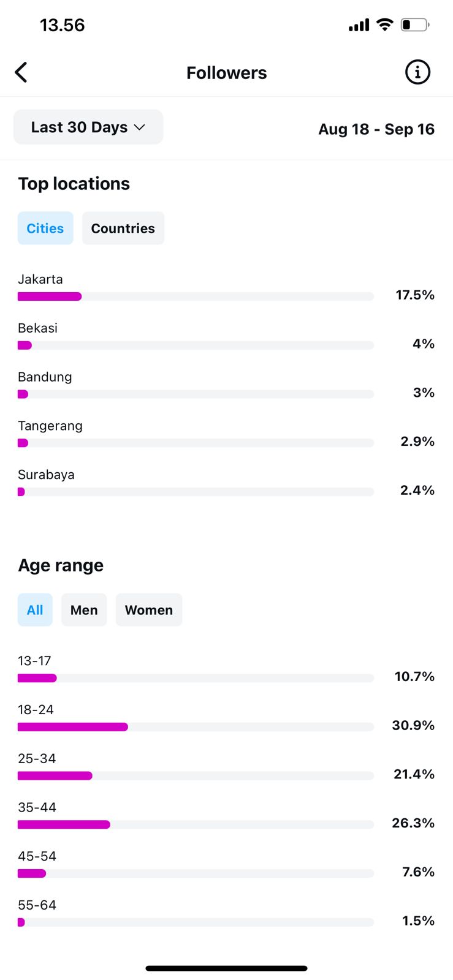Viewport: 453px width, 980px height.
Task: Show age range for Women
Action: 148,610
